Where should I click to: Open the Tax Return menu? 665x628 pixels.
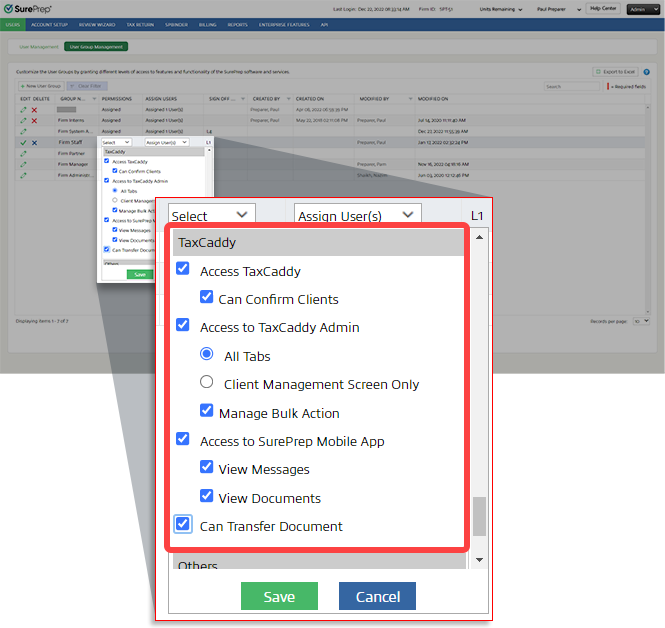(140, 25)
